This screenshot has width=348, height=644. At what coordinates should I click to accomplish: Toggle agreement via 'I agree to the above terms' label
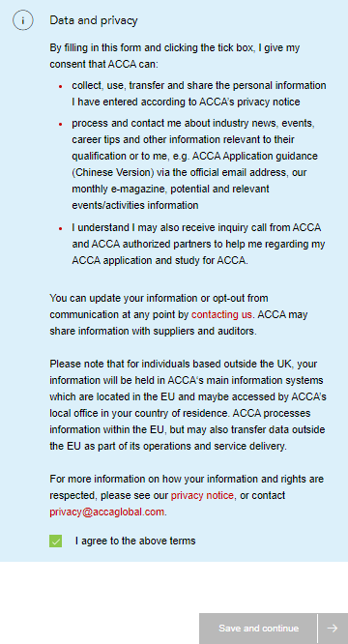click(135, 541)
